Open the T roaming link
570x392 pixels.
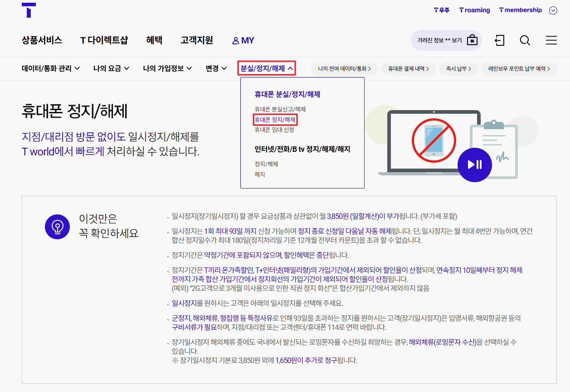(x=474, y=10)
